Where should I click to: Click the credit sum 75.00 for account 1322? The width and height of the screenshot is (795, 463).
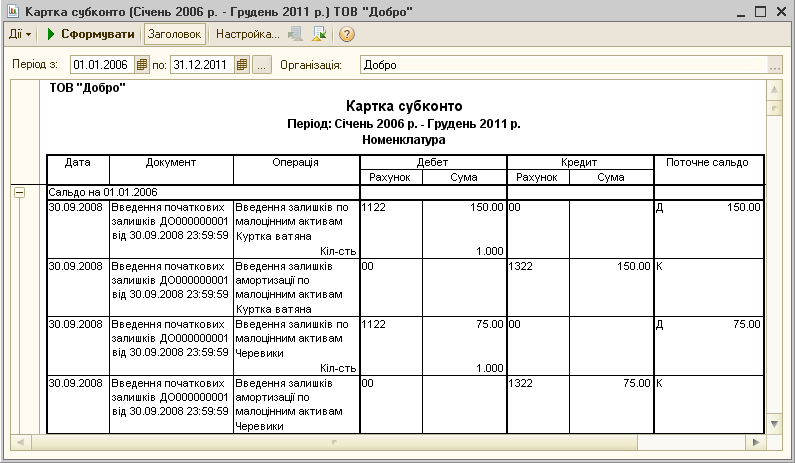(x=636, y=383)
